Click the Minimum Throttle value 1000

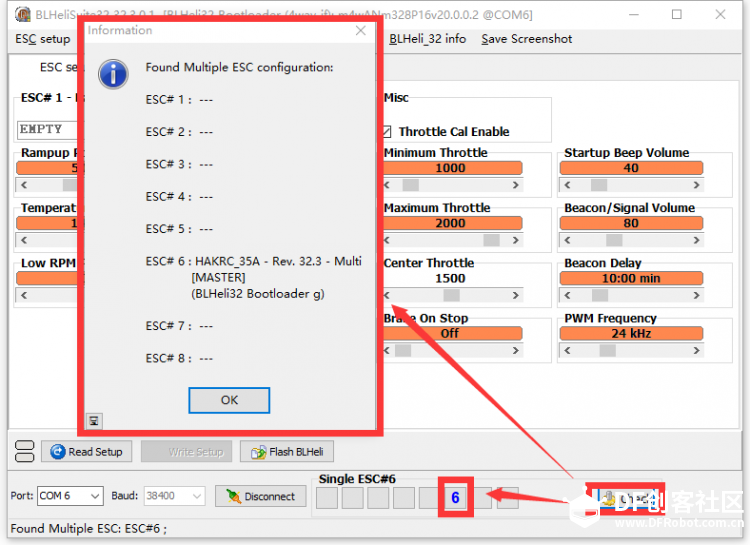[x=451, y=168]
